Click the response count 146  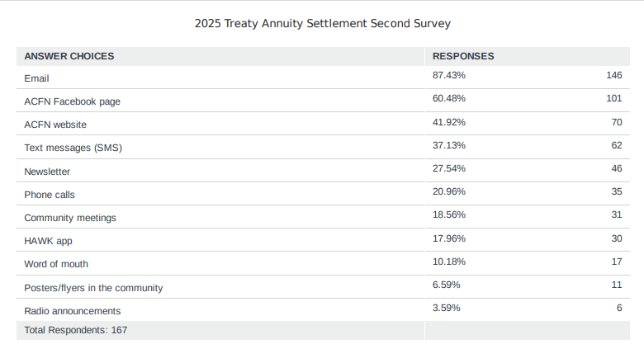coord(613,75)
